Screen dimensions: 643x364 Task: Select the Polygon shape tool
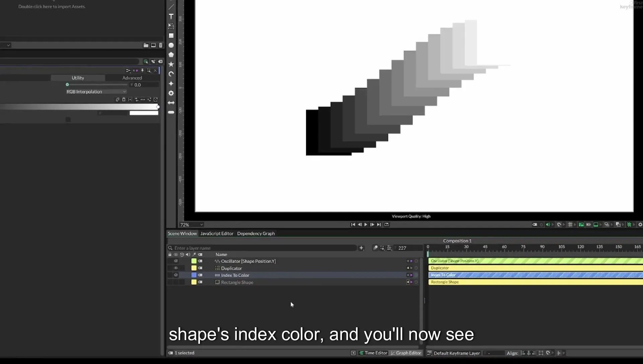[x=171, y=55]
